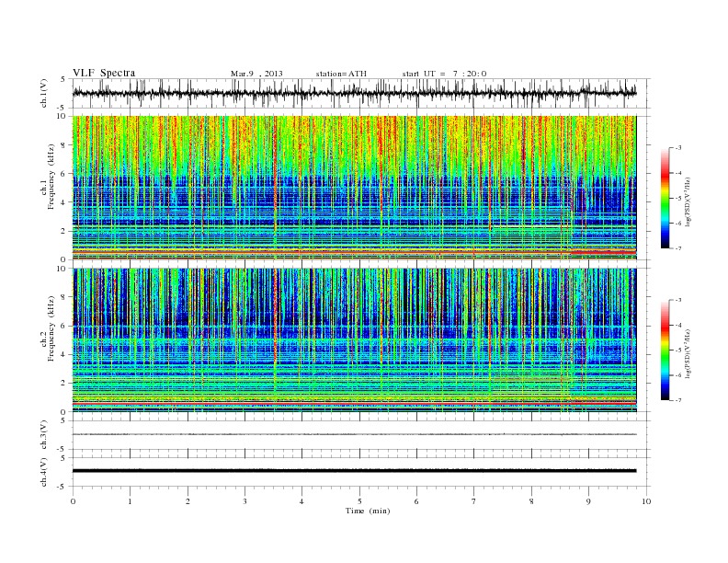Image resolution: width=728 pixels, height=563 pixels.
Task: Click the 'ch.3(V)' axis label
Action: (44, 435)
